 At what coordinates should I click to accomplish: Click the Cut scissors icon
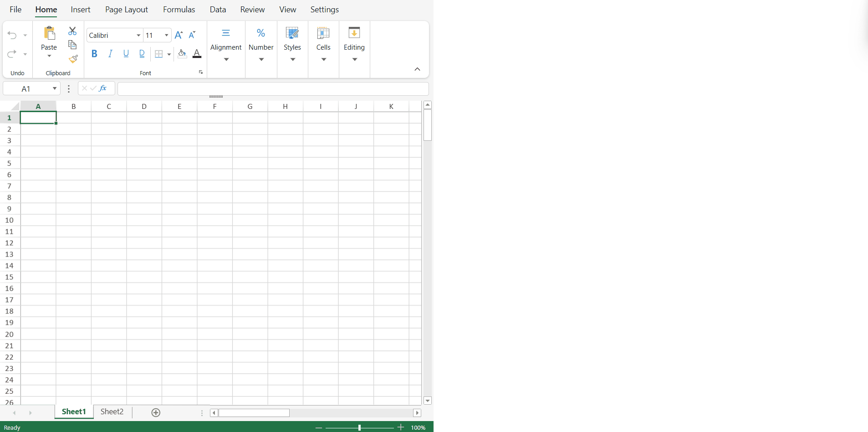coord(72,31)
